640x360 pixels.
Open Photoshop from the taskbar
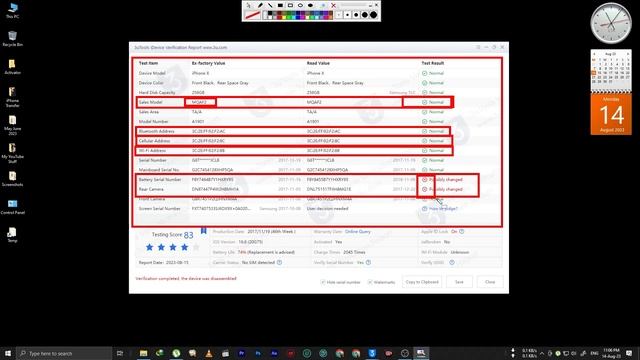[x=258, y=353]
